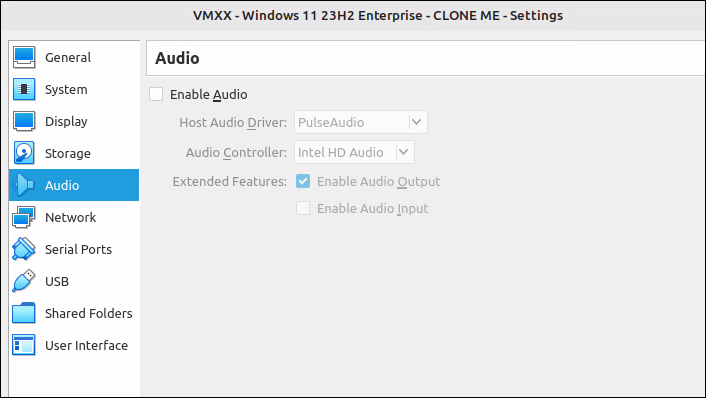Toggle the Enable Audio Output checkbox
Viewport: 706px width, 398px height.
point(303,181)
